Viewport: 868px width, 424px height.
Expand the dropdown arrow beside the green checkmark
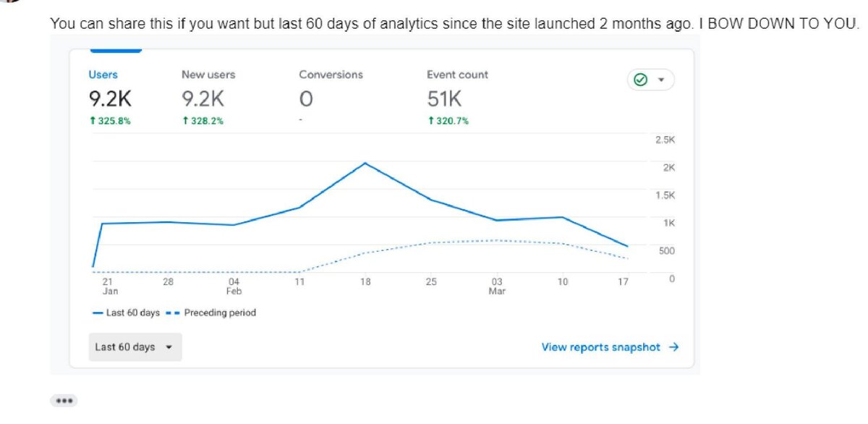661,80
